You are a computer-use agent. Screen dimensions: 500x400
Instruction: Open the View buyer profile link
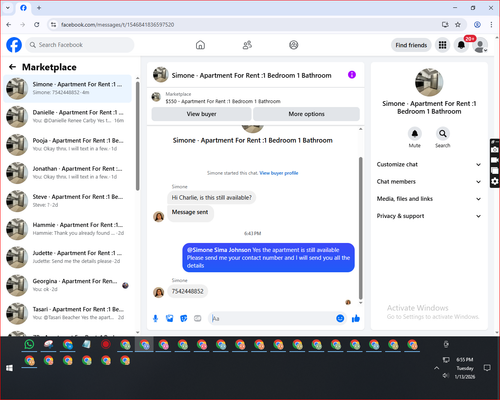[279, 173]
